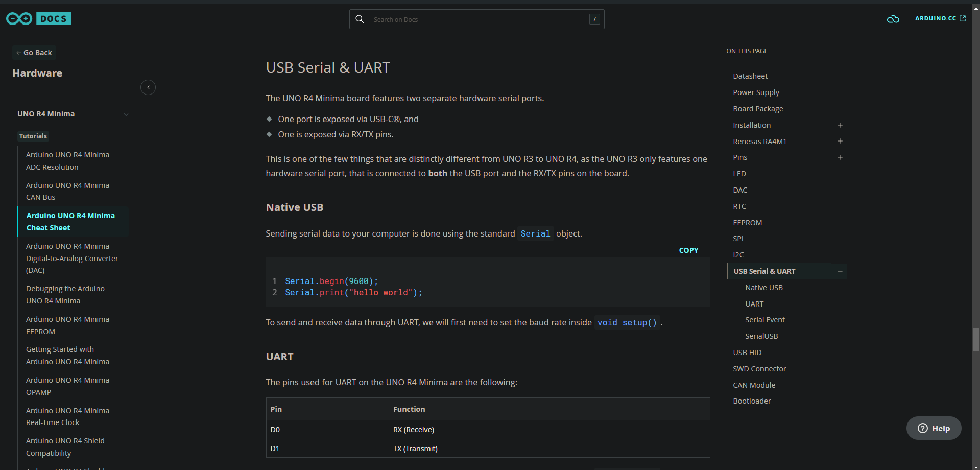Click the RX (Receive) table cell

click(x=549, y=430)
